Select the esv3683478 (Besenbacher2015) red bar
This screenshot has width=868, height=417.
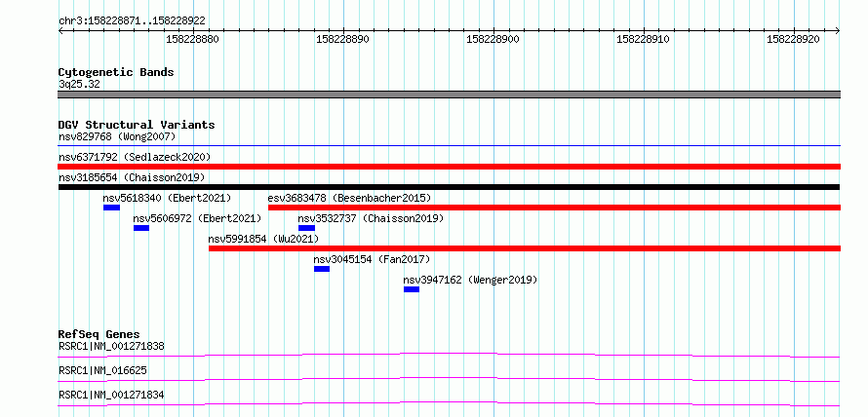click(554, 208)
